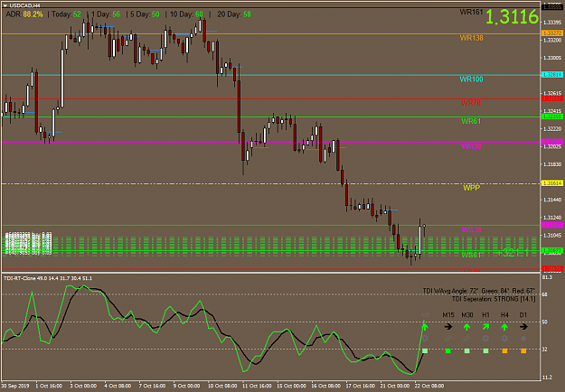Viewport: 565px width, 392px height.
Task: Click the 32 level on TDI scale
Action: tap(545, 350)
